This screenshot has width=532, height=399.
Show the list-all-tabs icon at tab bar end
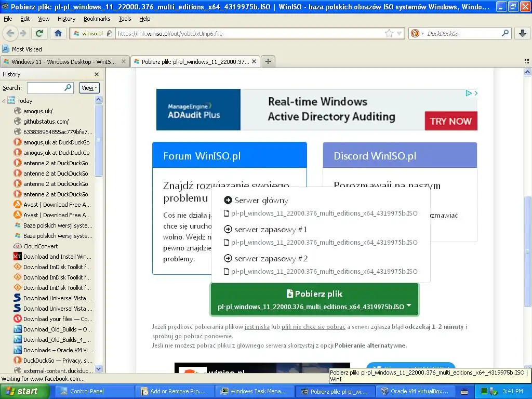pos(527,61)
